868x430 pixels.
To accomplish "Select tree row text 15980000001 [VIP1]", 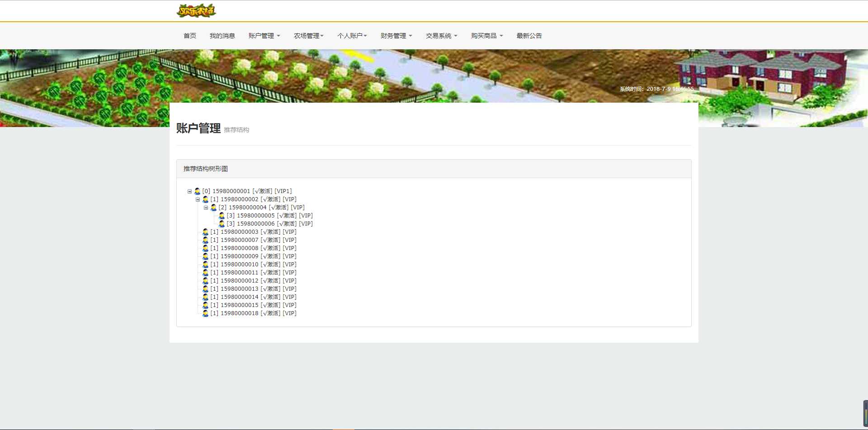I will point(247,191).
